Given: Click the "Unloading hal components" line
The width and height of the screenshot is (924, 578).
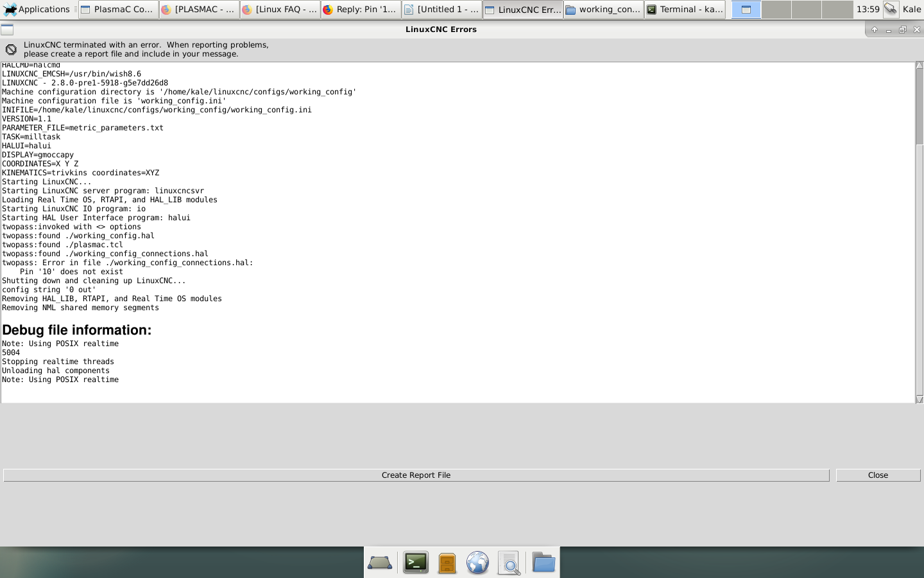Looking at the screenshot, I should 56,371.
